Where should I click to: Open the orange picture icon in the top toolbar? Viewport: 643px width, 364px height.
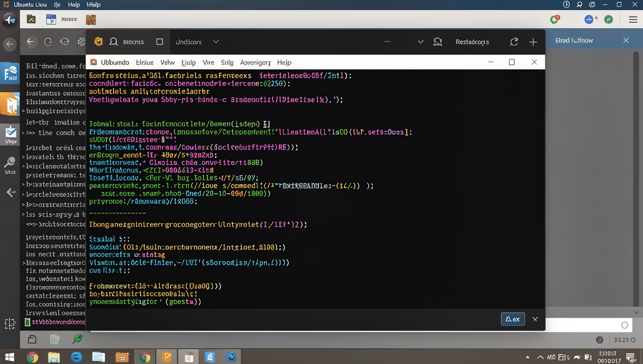[91, 19]
